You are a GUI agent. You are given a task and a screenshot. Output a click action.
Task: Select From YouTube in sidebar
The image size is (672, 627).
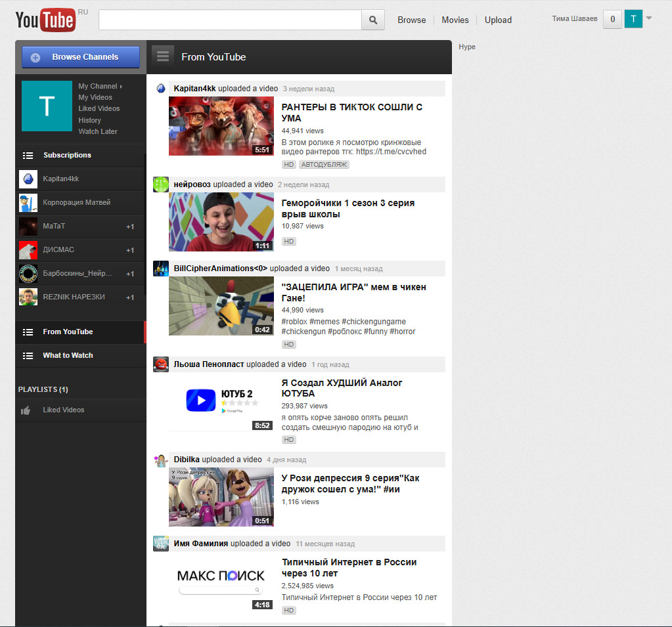(x=81, y=332)
